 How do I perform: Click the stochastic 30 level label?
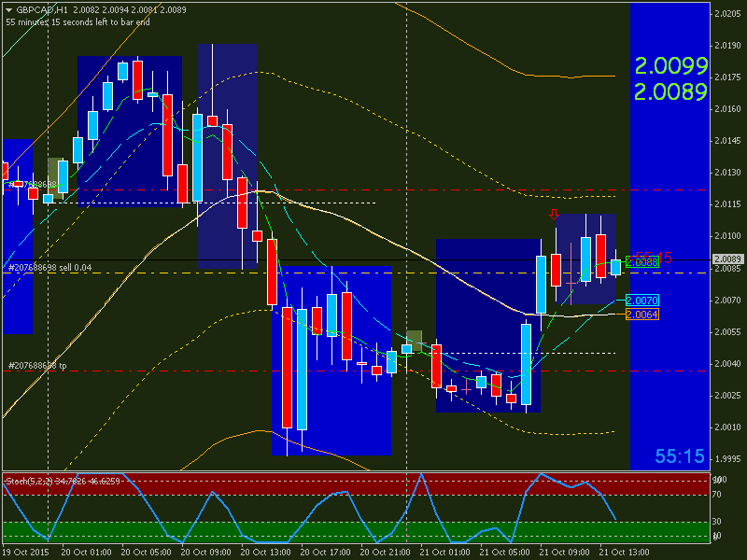pos(716,522)
